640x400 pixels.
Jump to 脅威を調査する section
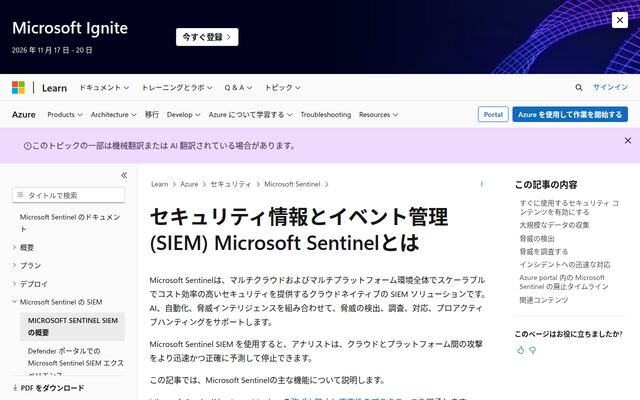(x=543, y=251)
